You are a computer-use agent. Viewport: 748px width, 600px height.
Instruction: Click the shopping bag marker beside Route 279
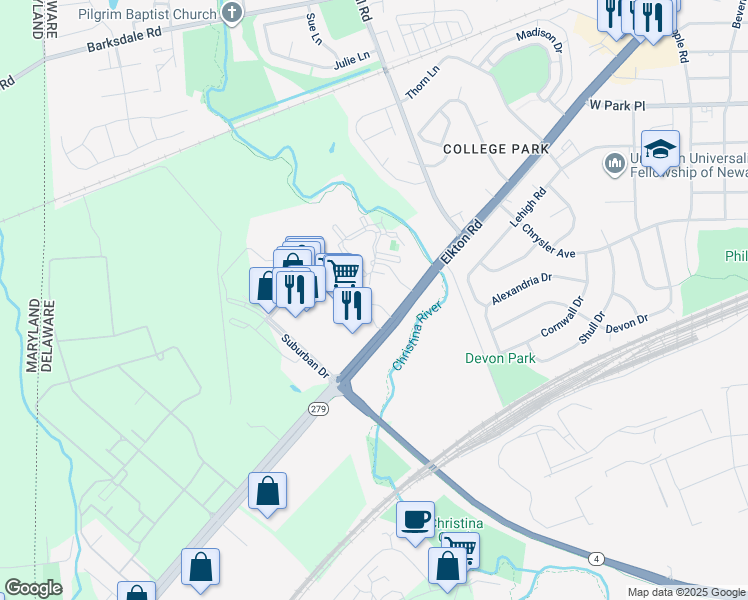pyautogui.click(x=268, y=493)
